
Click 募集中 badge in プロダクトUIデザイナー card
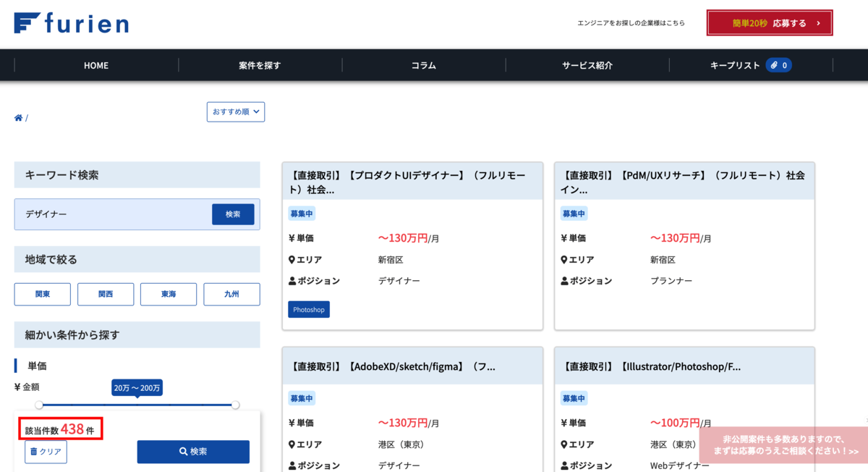[x=302, y=214]
